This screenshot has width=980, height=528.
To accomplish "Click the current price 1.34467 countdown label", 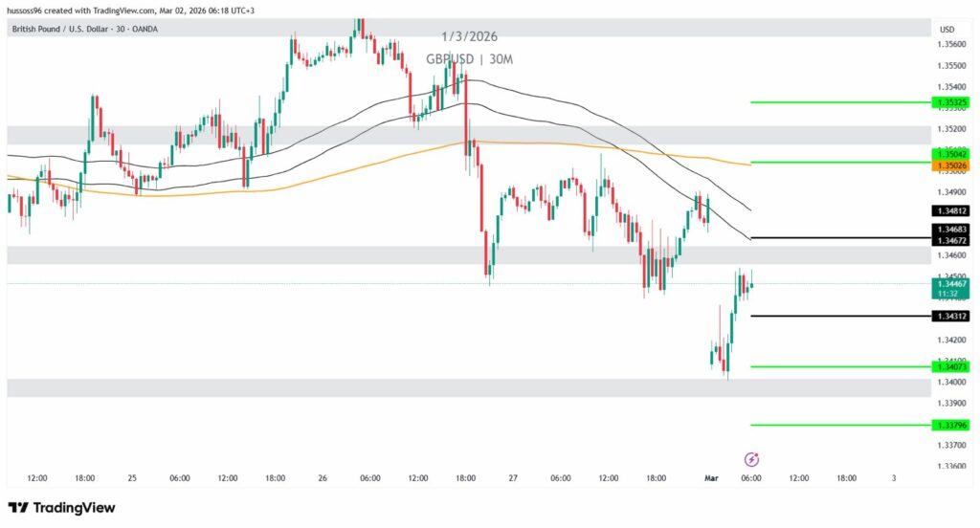I will (x=949, y=289).
